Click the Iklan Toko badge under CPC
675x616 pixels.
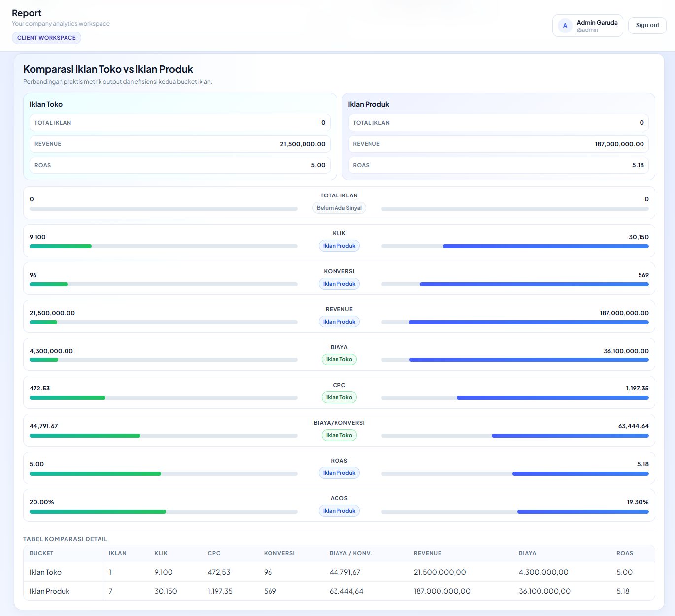tap(339, 397)
